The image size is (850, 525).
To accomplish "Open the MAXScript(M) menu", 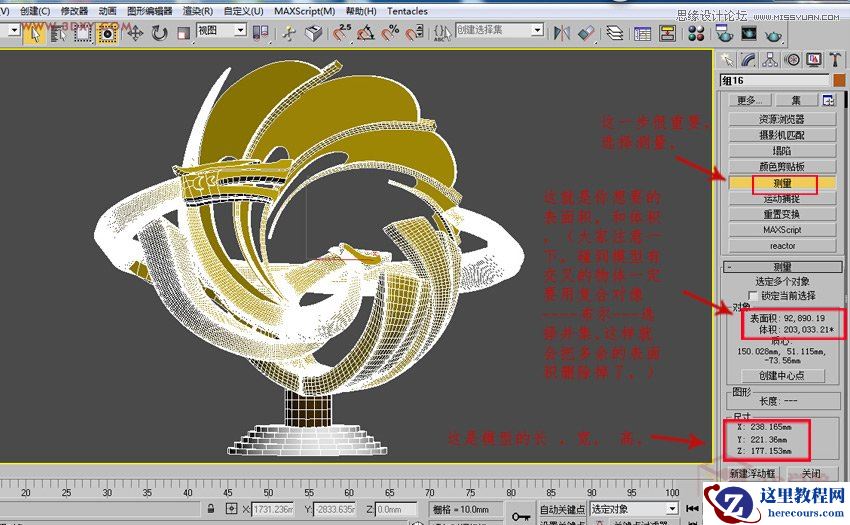I will tap(304, 11).
